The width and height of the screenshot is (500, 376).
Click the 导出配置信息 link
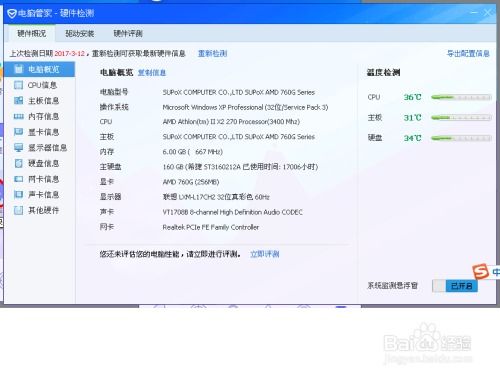click(468, 54)
